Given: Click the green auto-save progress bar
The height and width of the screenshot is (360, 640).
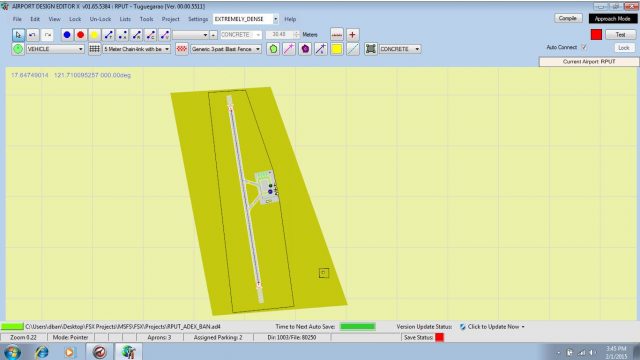Looking at the screenshot, I should 358,327.
